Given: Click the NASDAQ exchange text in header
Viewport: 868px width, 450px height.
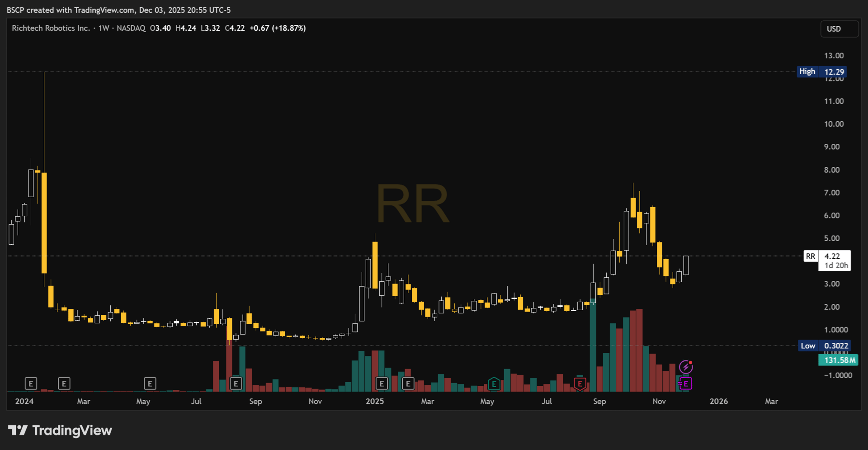Looking at the screenshot, I should coord(131,28).
